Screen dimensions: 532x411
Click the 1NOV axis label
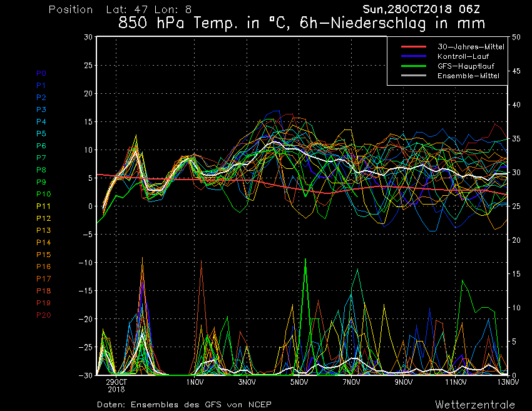(195, 382)
